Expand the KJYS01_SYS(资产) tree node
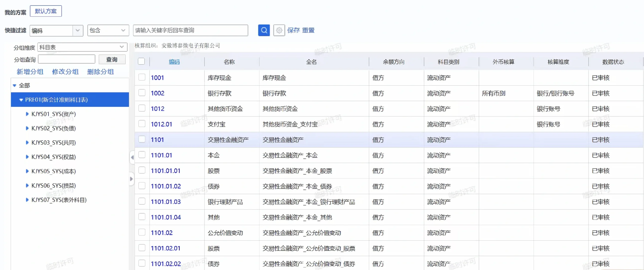 [27, 114]
